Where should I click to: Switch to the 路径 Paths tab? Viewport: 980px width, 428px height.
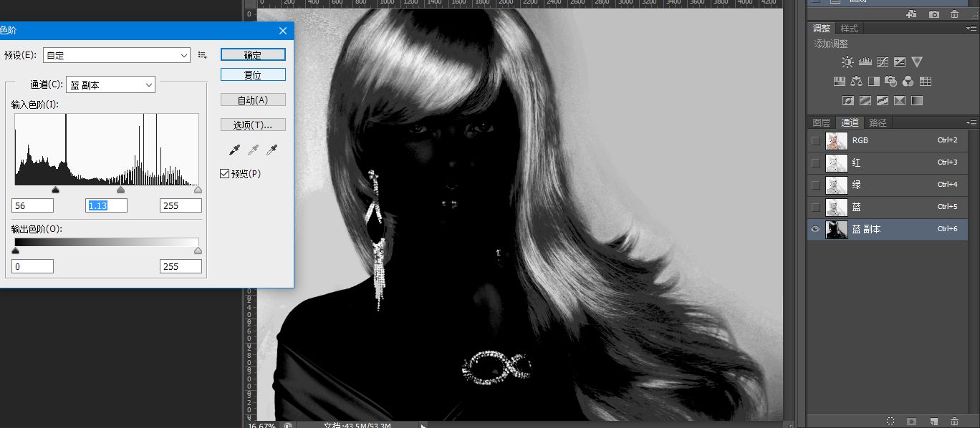point(878,122)
